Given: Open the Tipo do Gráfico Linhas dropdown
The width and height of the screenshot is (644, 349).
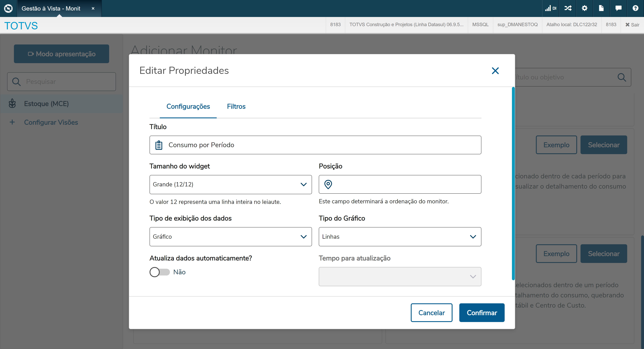Looking at the screenshot, I should pos(400,236).
